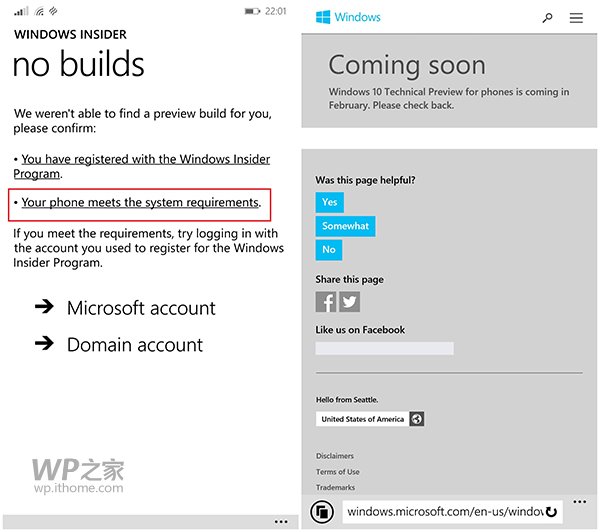Viewport: 600px width, 532px height.
Task: Open the Windows logo home link
Action: pos(348,17)
